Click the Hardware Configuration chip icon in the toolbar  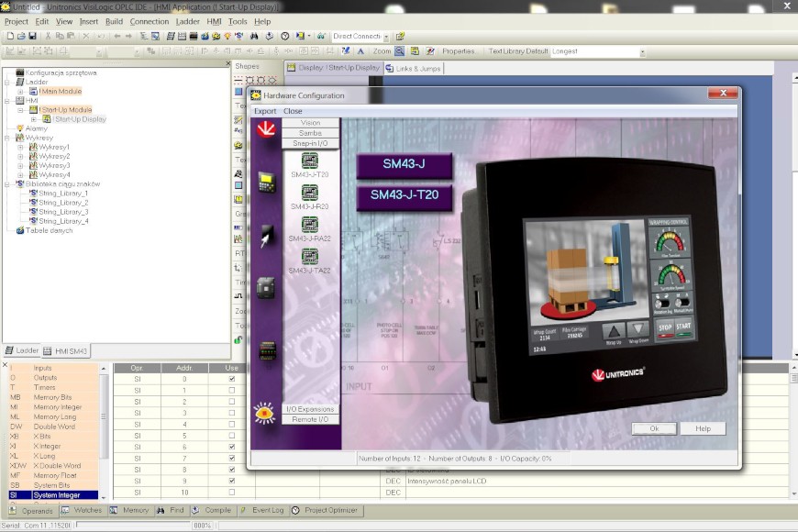point(194,36)
